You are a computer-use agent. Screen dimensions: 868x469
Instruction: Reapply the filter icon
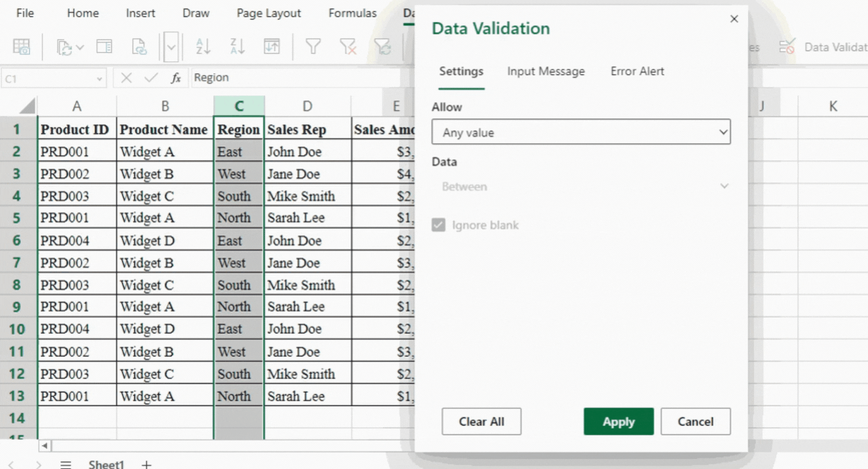click(x=384, y=46)
